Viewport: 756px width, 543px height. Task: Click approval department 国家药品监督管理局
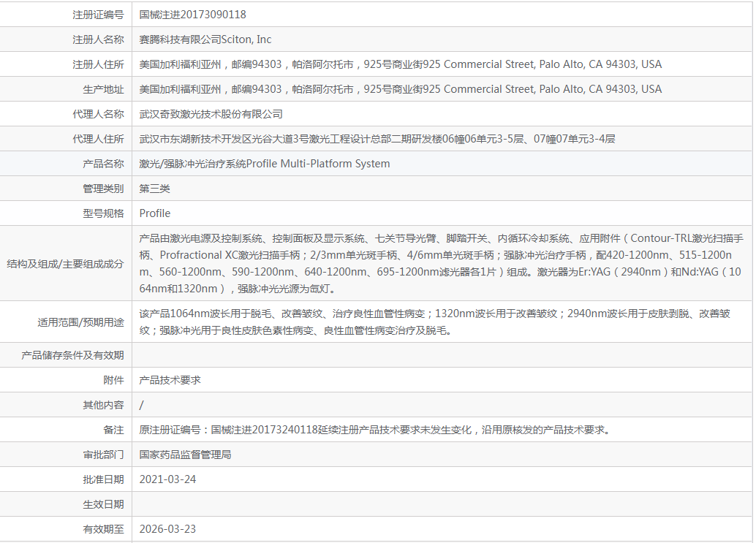click(185, 455)
